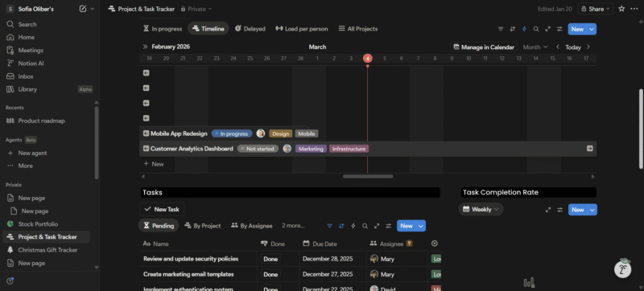Click the red today marker 4
This screenshot has width=644, height=291.
point(368,58)
